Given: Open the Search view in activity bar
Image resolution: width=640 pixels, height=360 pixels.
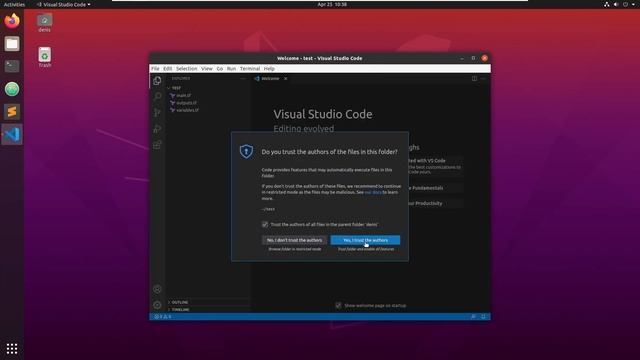Looking at the screenshot, I should [x=157, y=96].
